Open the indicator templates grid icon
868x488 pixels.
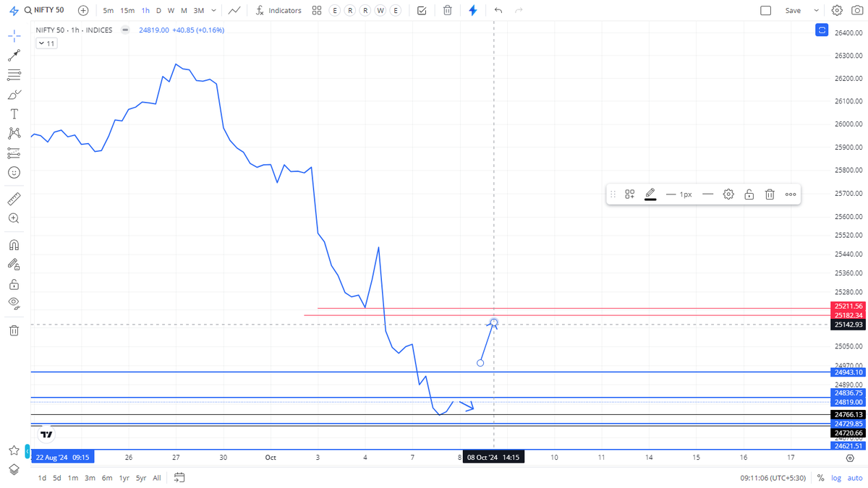coord(317,11)
